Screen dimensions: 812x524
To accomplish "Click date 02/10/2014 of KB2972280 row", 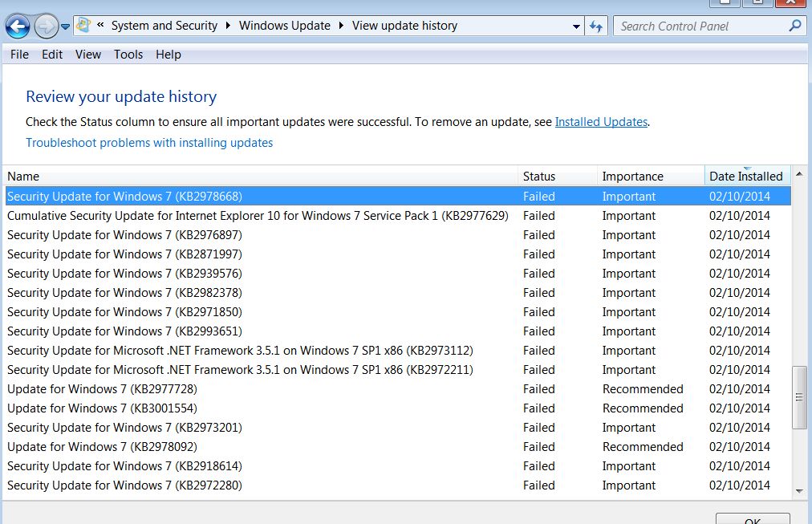I will (x=740, y=485).
